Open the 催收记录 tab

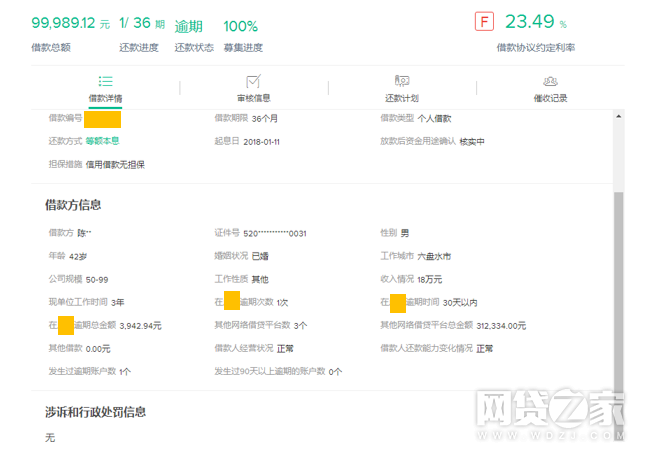click(x=550, y=98)
